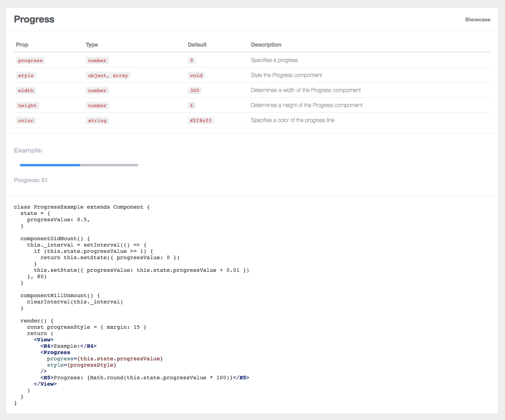This screenshot has width=505, height=420.
Task: Click the blue filled progress bar portion
Action: click(x=50, y=165)
